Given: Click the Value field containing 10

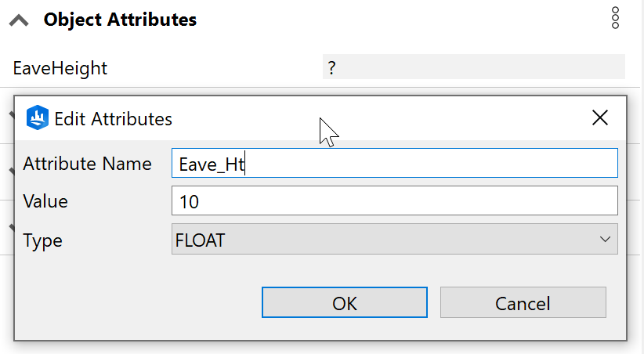Looking at the screenshot, I should click(x=394, y=201).
